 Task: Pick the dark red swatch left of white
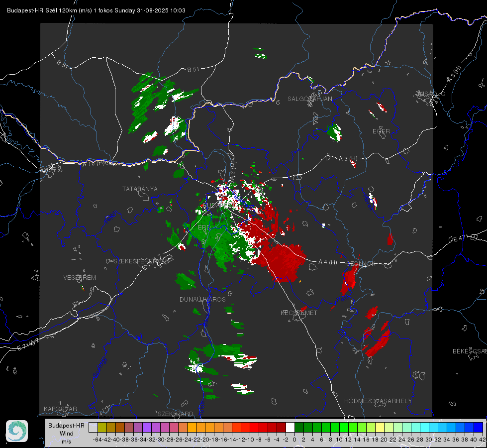281,428
